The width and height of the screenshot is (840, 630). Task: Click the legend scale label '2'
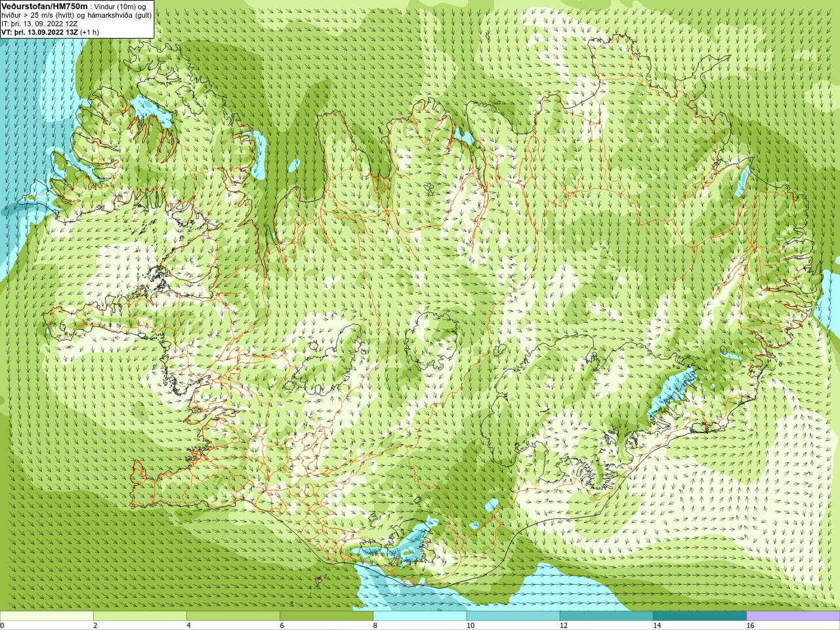click(95, 625)
